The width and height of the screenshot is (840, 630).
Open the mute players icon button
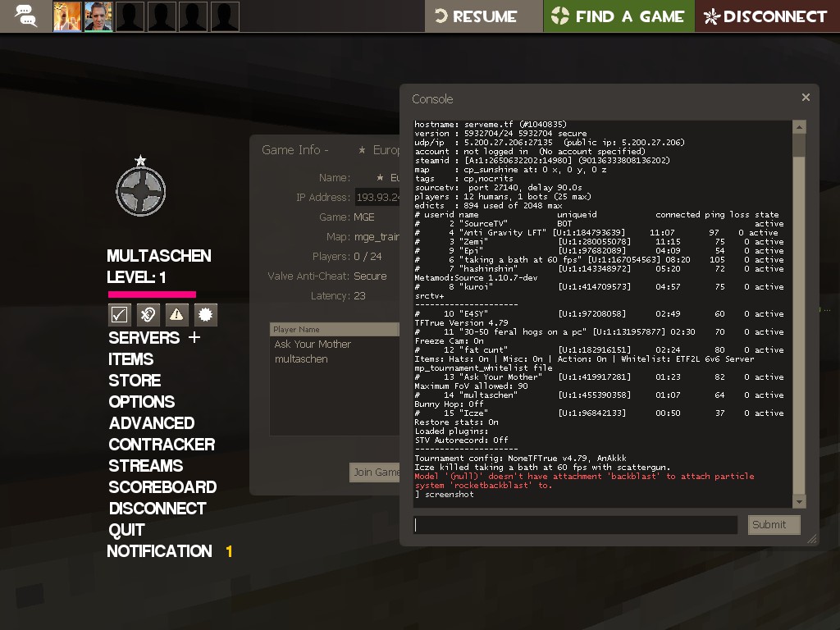tap(148, 314)
